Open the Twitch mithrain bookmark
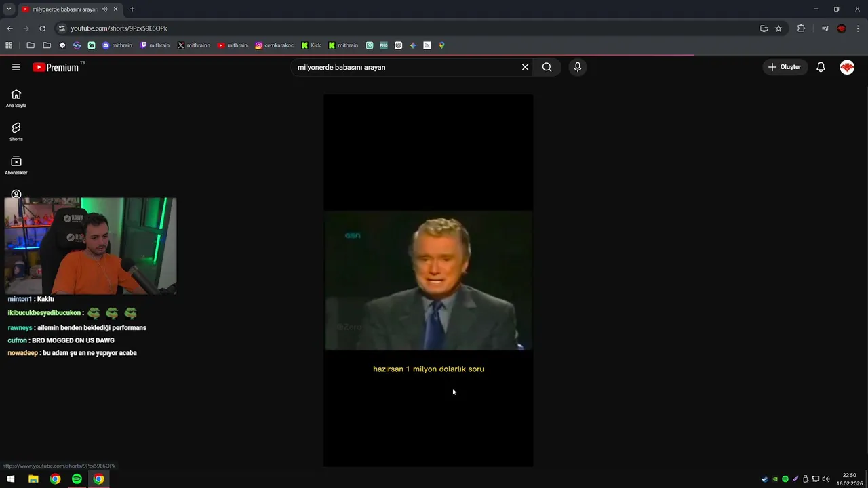This screenshot has height=488, width=868. click(x=155, y=45)
